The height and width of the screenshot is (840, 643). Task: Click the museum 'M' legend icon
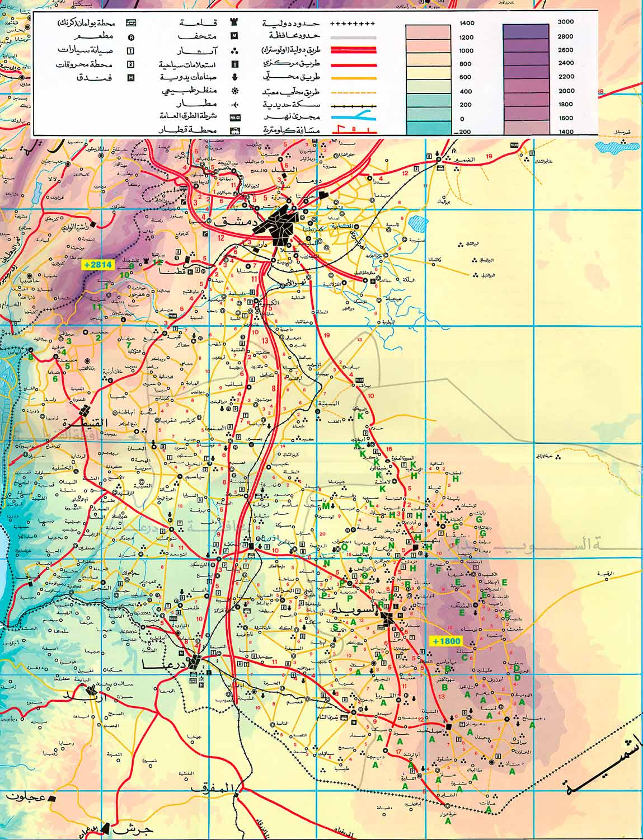233,36
